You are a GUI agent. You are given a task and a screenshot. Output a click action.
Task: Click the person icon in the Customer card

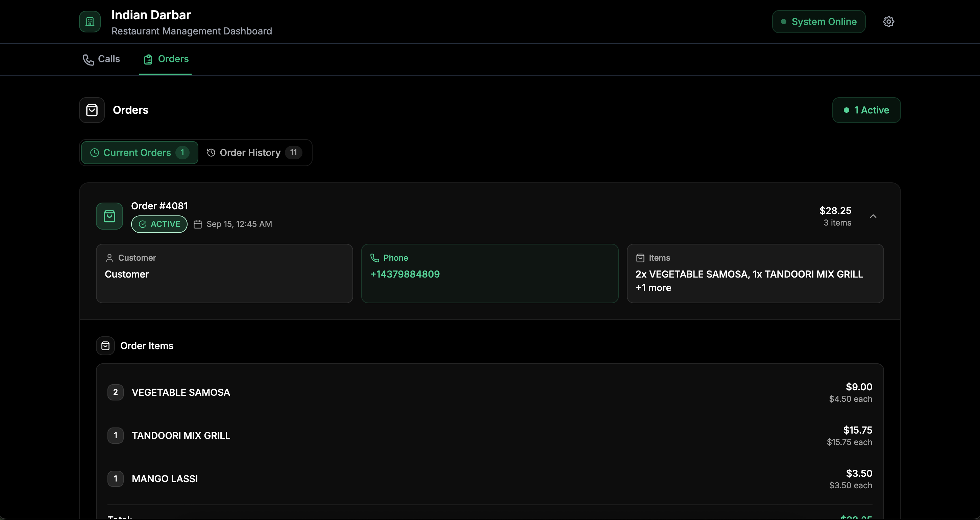tap(109, 258)
